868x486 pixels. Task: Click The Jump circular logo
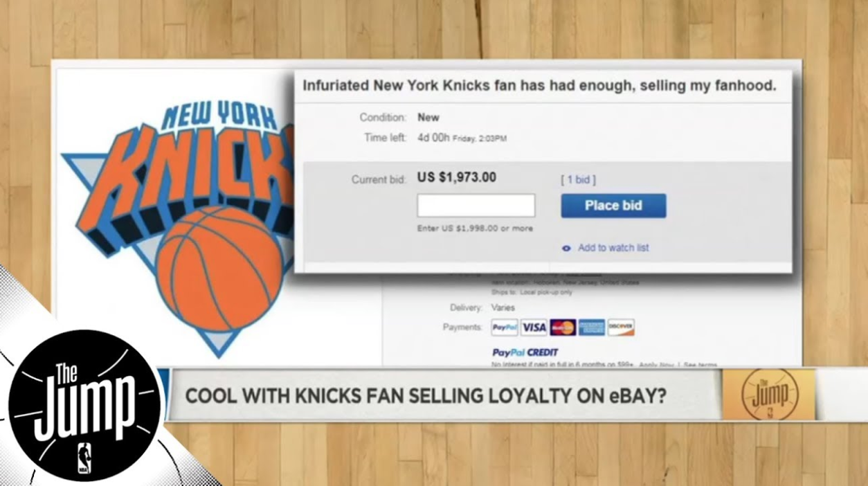[x=84, y=405]
